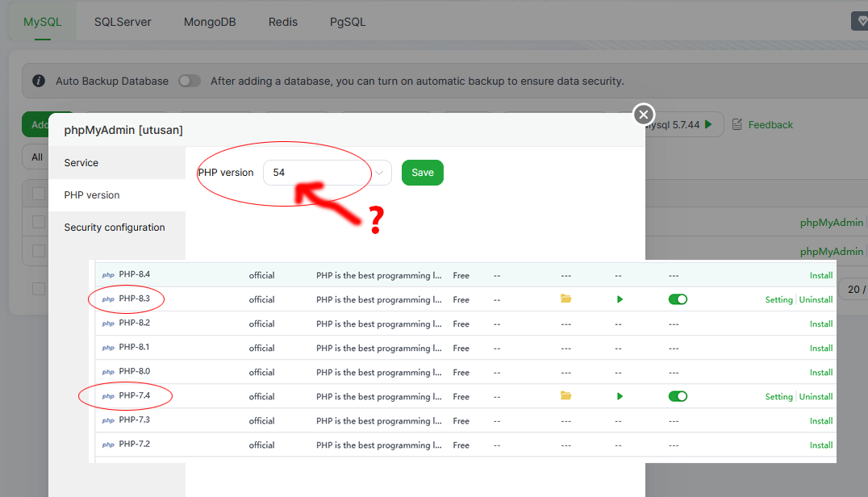Install PHP-8.4
This screenshot has width=868, height=497.
[821, 275]
